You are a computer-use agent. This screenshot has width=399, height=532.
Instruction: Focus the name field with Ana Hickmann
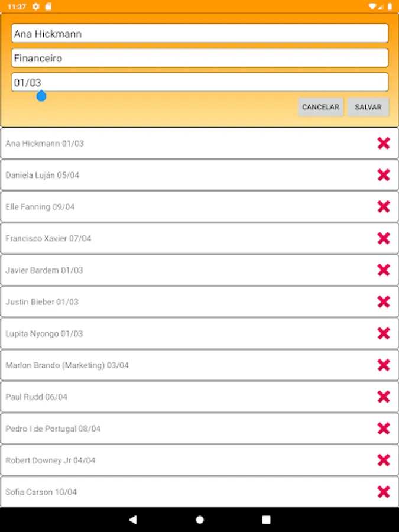click(x=199, y=34)
